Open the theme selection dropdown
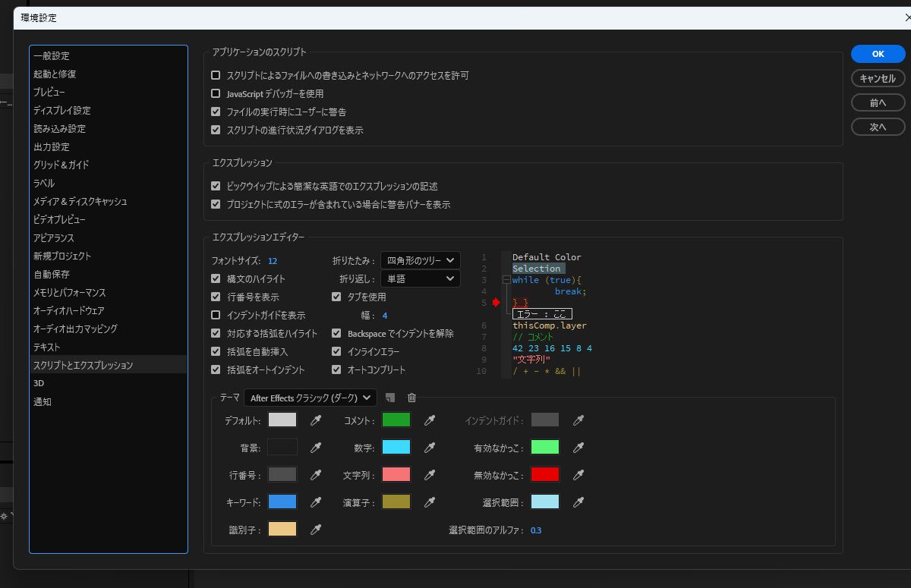 pyautogui.click(x=309, y=397)
